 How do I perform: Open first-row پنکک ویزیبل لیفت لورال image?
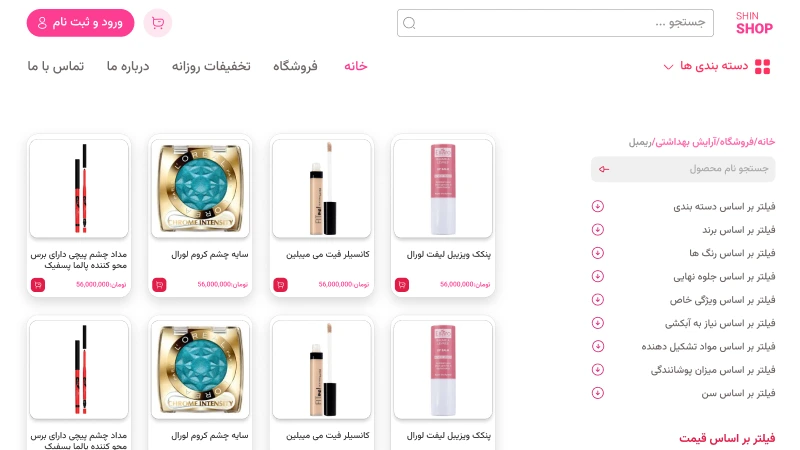[x=443, y=188]
